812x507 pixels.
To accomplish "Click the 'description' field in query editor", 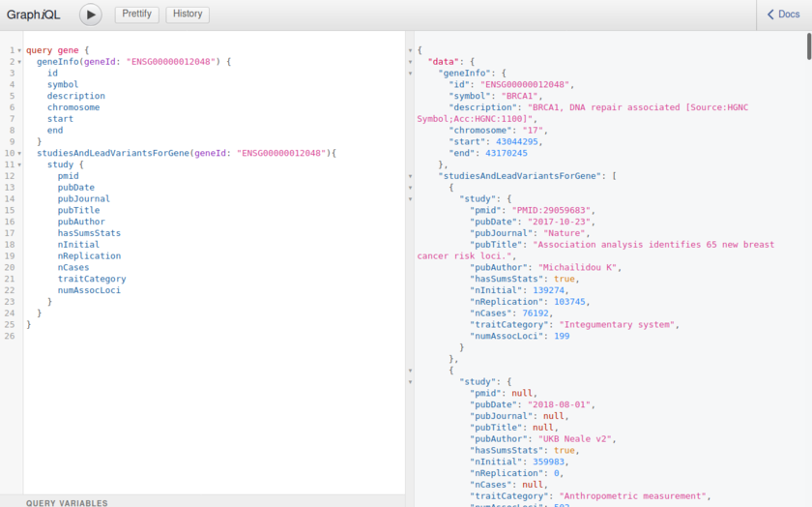I will point(76,96).
